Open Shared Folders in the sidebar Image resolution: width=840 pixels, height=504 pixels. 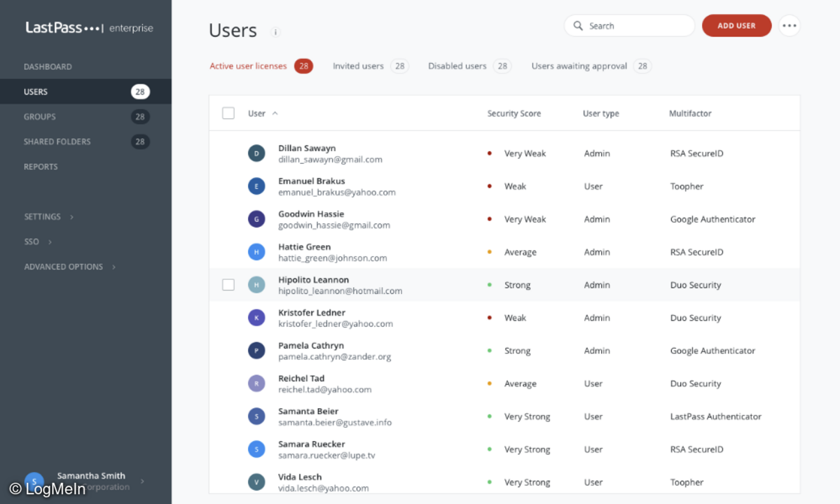click(57, 142)
